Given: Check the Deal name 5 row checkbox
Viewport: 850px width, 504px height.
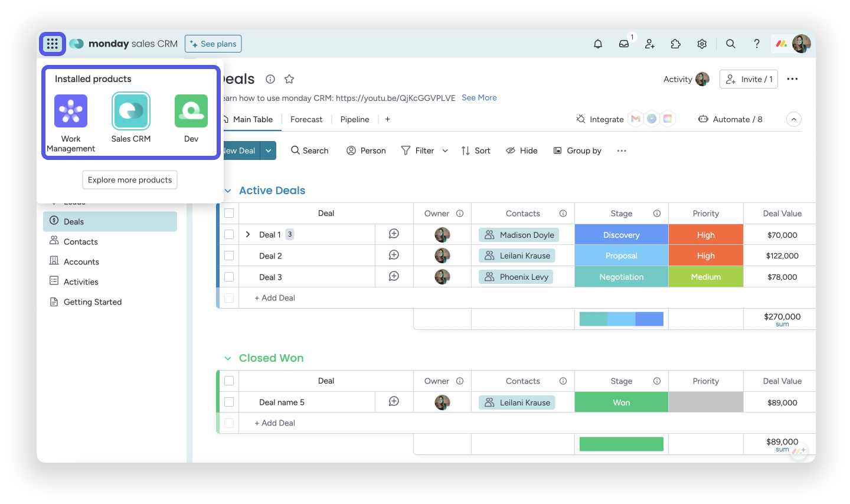Looking at the screenshot, I should [x=229, y=402].
